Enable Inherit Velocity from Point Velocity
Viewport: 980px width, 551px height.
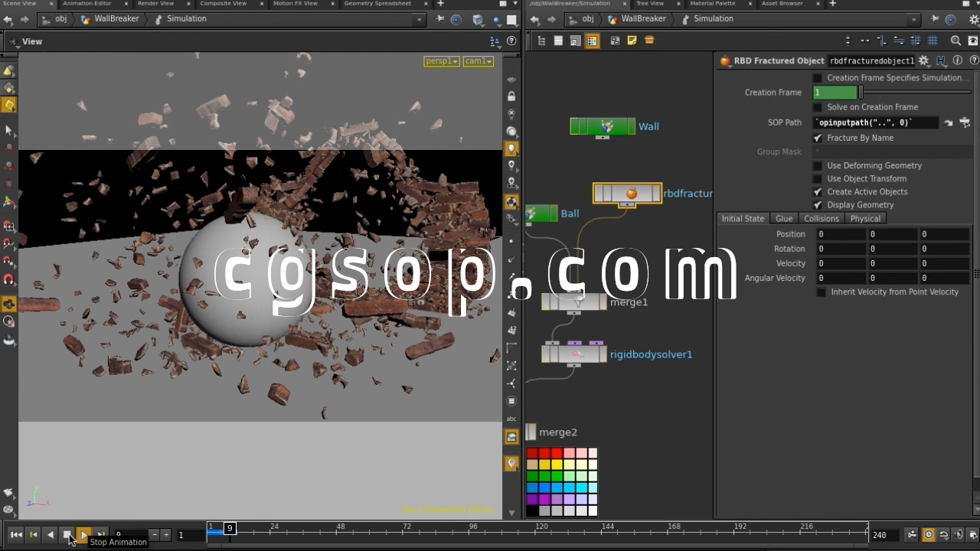[x=822, y=292]
